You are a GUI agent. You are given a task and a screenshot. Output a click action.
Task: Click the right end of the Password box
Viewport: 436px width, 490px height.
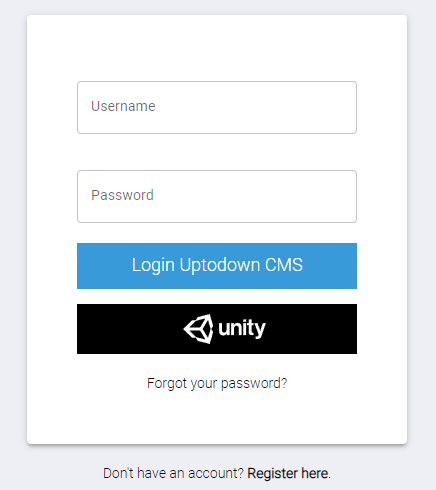[x=343, y=196]
